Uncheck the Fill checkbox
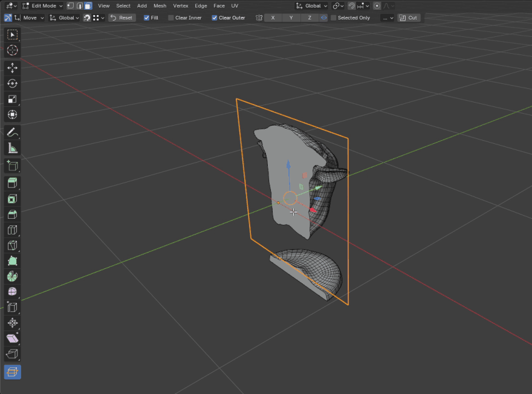Viewport: 532px width, 394px height. (x=146, y=18)
